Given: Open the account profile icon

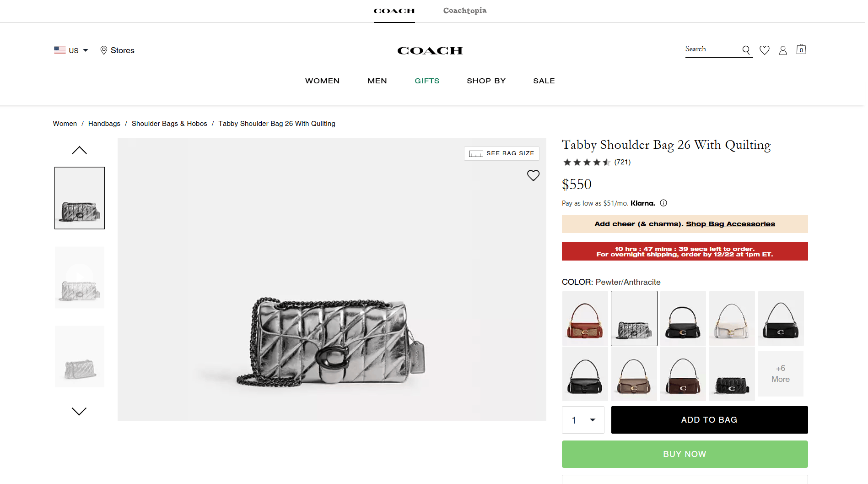Looking at the screenshot, I should pyautogui.click(x=783, y=50).
